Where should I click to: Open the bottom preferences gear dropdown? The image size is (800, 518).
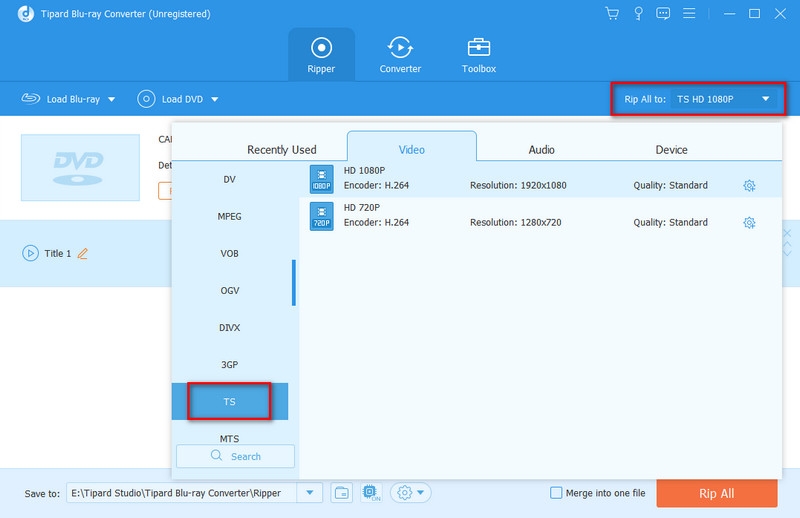point(411,493)
